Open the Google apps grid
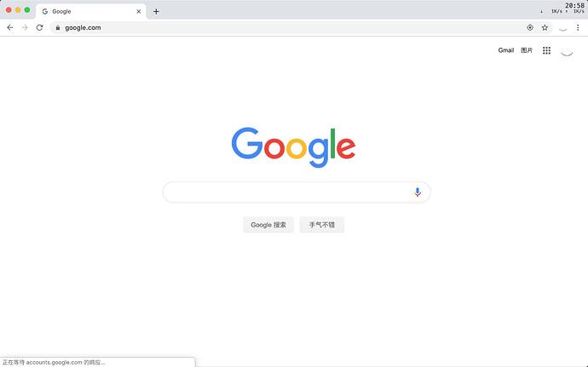 click(x=547, y=50)
